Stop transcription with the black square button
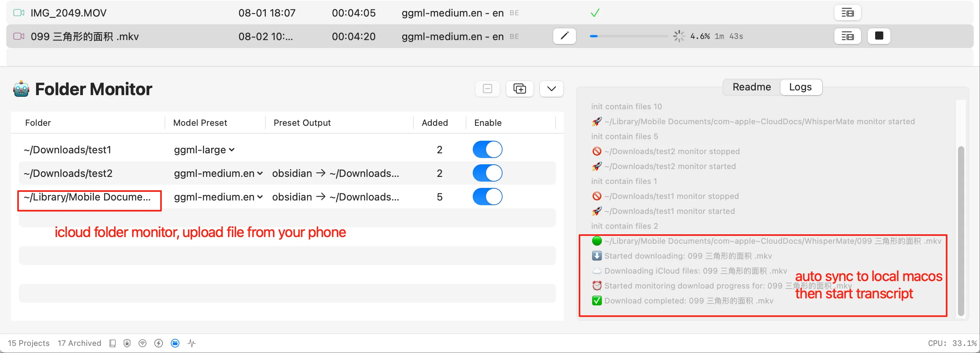This screenshot has width=980, height=353. [x=879, y=36]
